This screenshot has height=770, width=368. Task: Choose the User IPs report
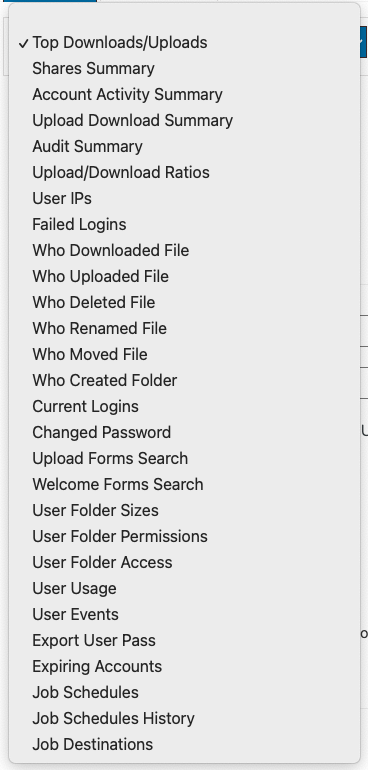[184, 199]
